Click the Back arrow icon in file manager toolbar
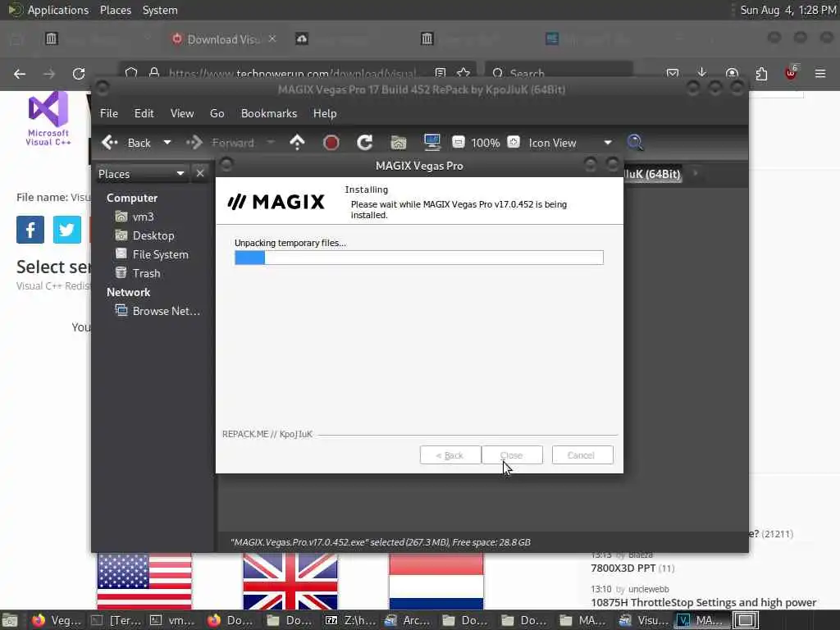Image resolution: width=840 pixels, height=630 pixels. (x=110, y=143)
